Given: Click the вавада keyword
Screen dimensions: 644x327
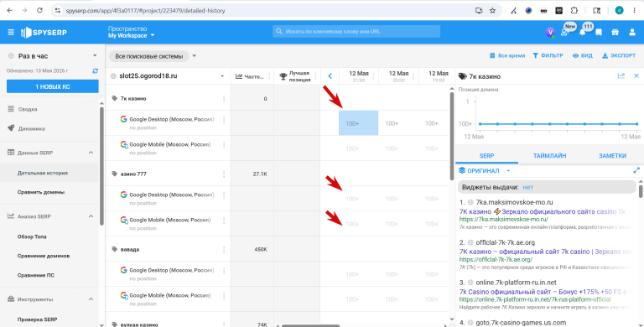Looking at the screenshot, I should [130, 249].
